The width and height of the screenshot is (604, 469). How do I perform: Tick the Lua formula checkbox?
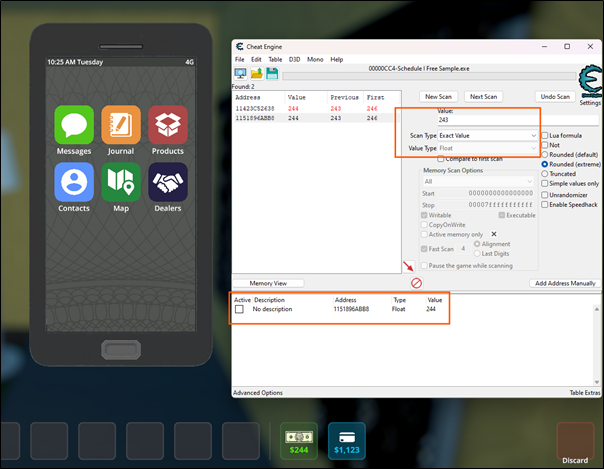click(x=544, y=135)
